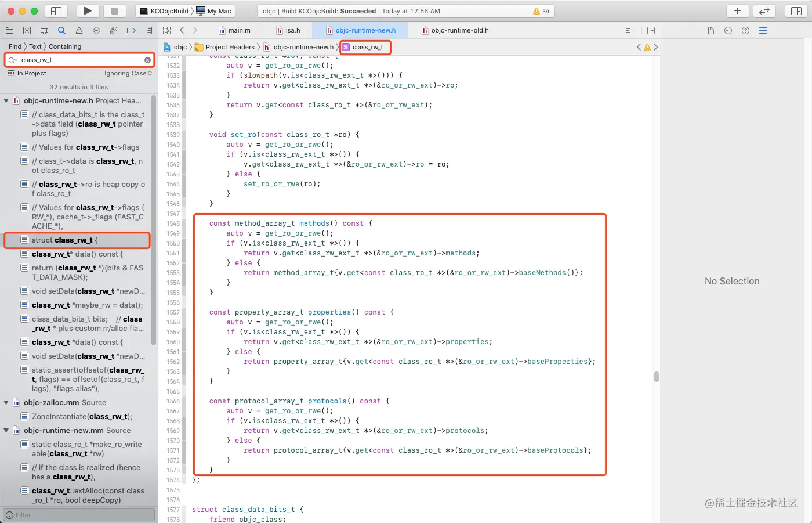Screen dimensions: 812x523
Task: Enable code review with the arrows button
Action: tap(764, 10)
